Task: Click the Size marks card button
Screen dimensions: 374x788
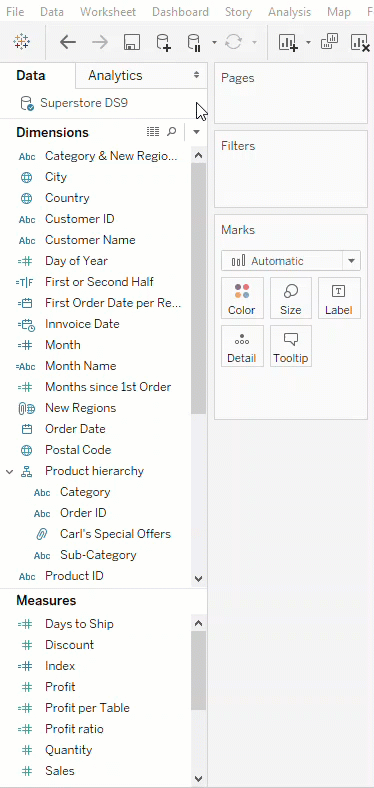Action: [291, 298]
